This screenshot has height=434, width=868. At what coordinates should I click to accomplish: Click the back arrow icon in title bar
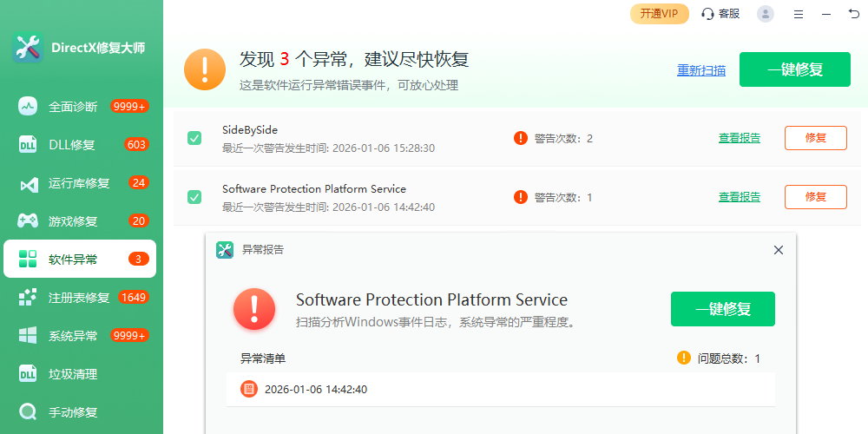[853, 13]
